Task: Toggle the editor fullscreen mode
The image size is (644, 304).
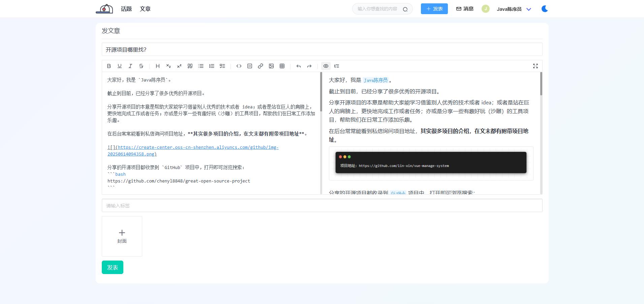Action: [x=535, y=66]
